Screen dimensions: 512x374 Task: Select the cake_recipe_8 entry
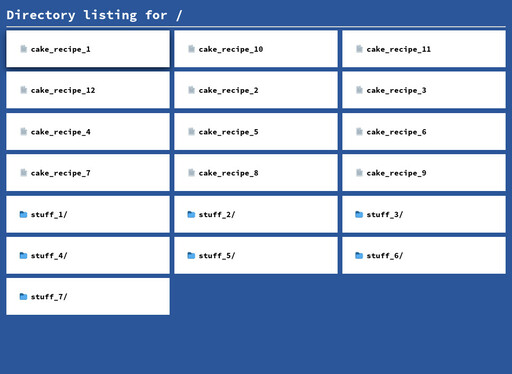coord(256,173)
